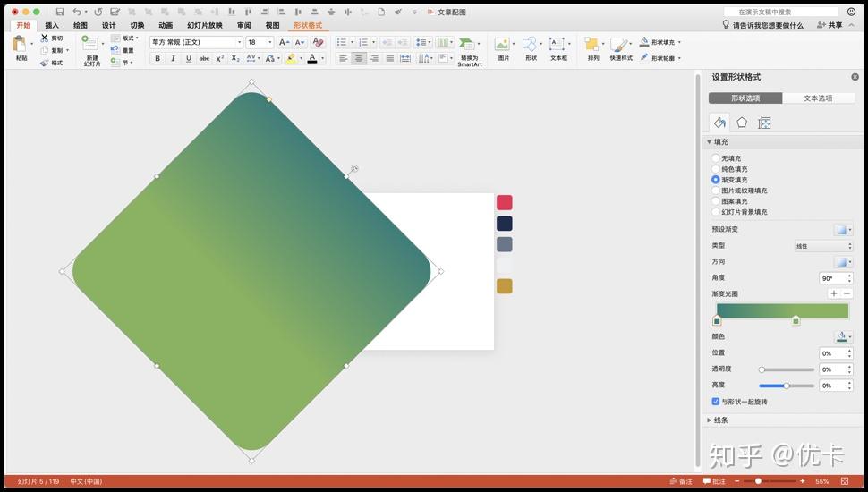The width and height of the screenshot is (868, 492).
Task: Open the Transitions (切换) ribbon tab
Action: pos(137,25)
